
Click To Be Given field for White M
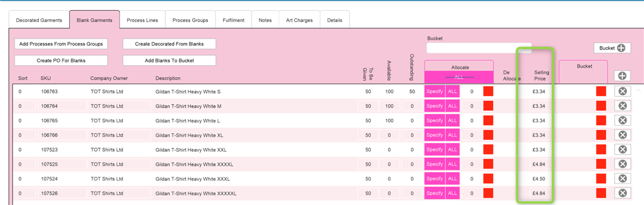(x=368, y=106)
